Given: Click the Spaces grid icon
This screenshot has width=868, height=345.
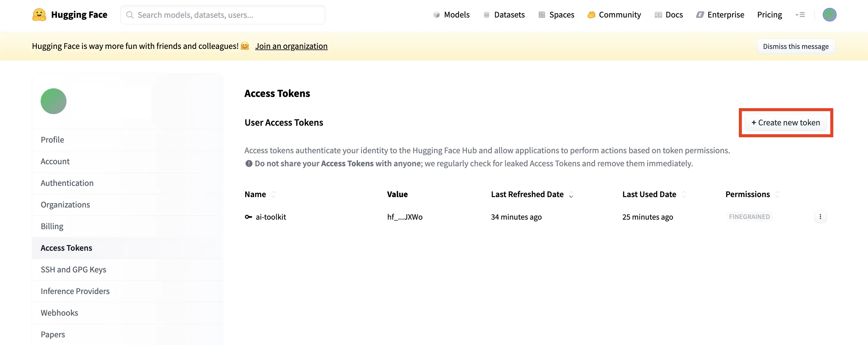Looking at the screenshot, I should 541,15.
